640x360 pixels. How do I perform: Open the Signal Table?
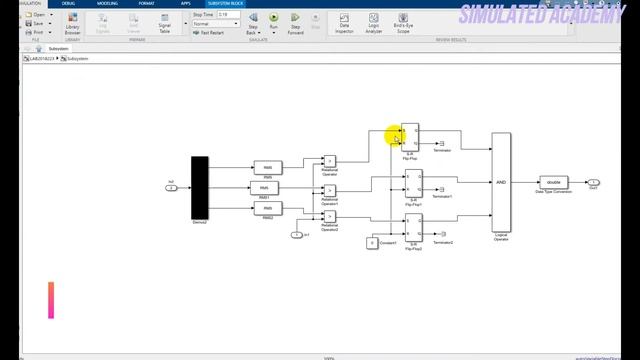(x=164, y=23)
